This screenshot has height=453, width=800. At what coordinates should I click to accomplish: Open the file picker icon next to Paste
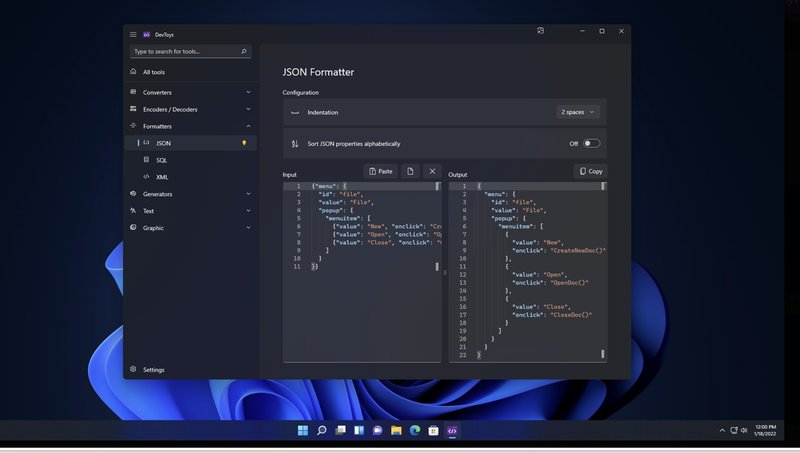pyautogui.click(x=410, y=171)
